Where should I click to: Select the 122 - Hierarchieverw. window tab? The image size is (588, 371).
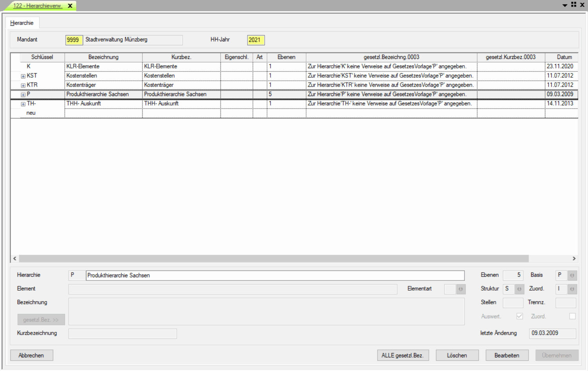pos(38,6)
